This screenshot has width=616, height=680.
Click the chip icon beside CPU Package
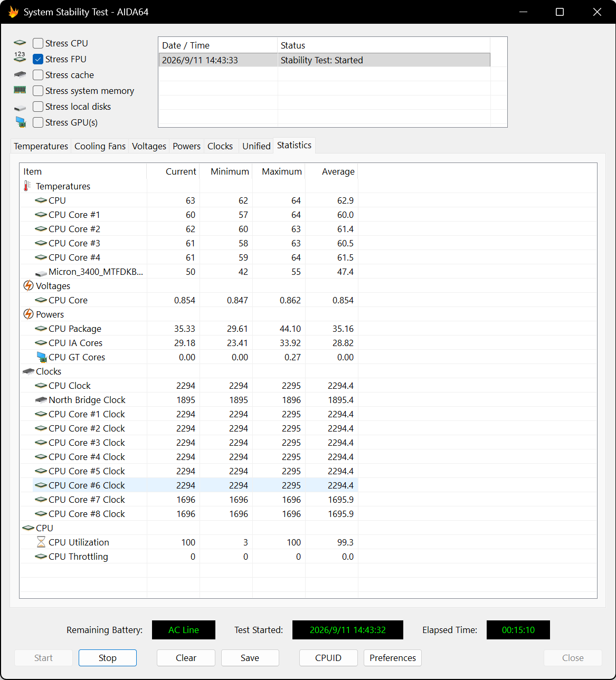tap(41, 328)
